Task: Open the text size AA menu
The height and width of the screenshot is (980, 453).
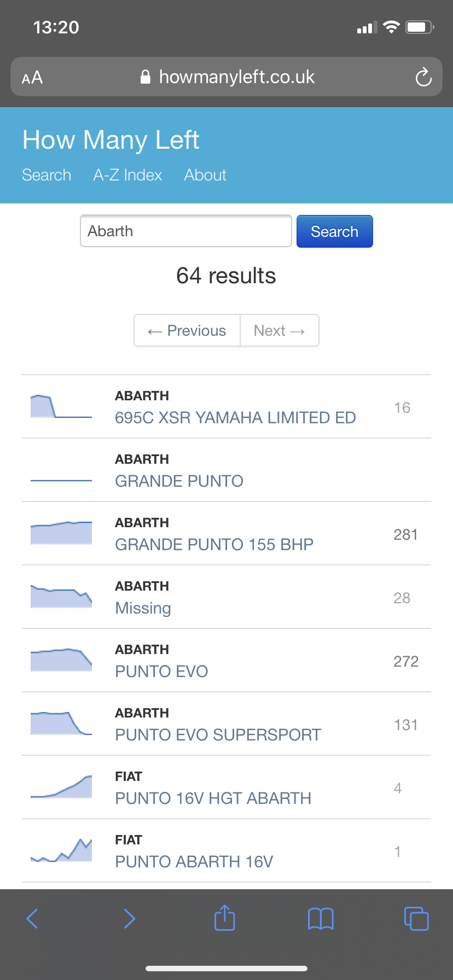Action: tap(32, 77)
